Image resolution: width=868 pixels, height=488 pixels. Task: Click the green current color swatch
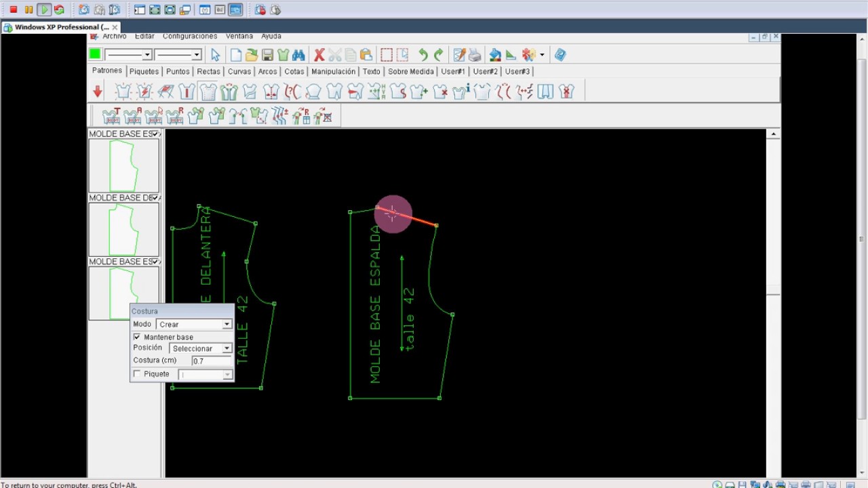pos(95,54)
